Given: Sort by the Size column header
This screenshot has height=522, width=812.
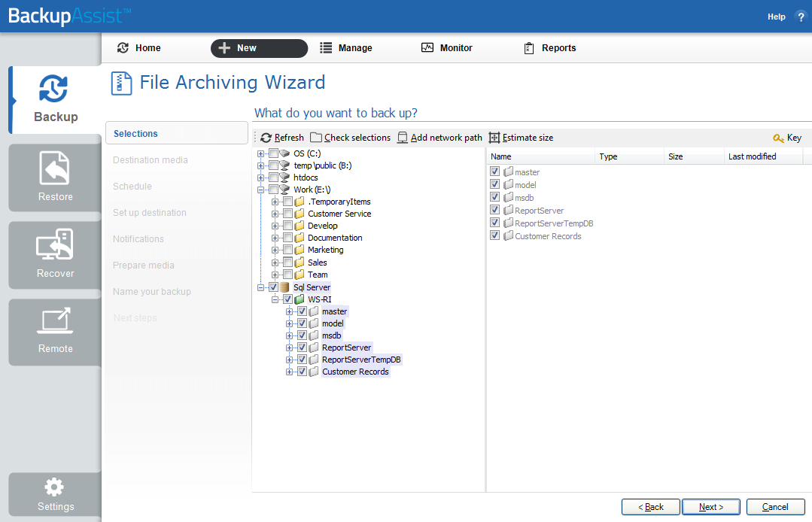Looking at the screenshot, I should [x=694, y=156].
